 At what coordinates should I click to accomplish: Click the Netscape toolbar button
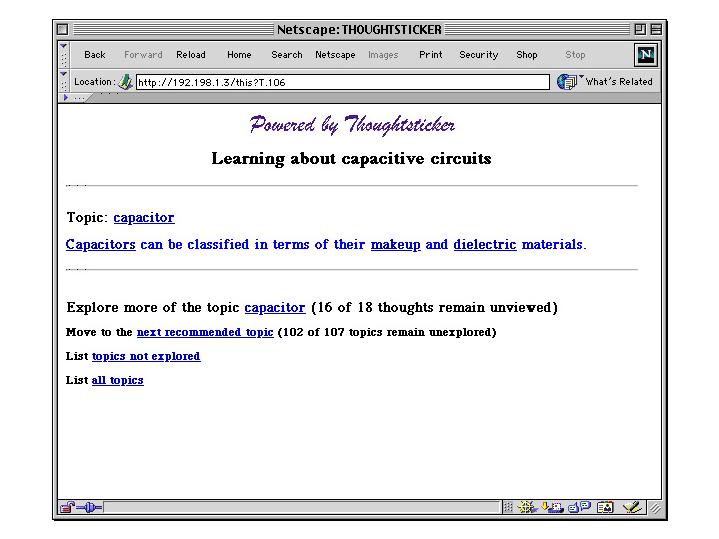coord(335,55)
